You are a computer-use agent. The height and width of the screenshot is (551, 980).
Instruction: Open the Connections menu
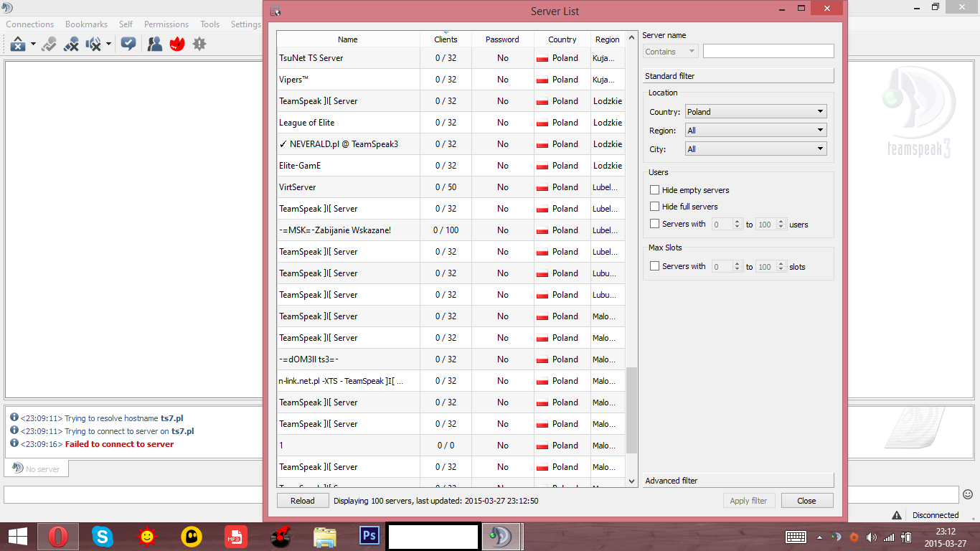pyautogui.click(x=30, y=24)
